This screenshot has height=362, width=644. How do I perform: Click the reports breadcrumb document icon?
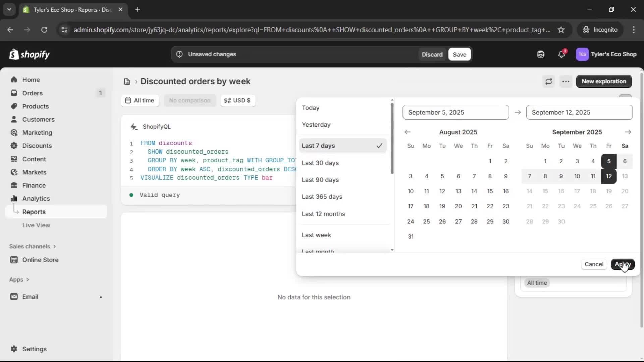pos(127,81)
